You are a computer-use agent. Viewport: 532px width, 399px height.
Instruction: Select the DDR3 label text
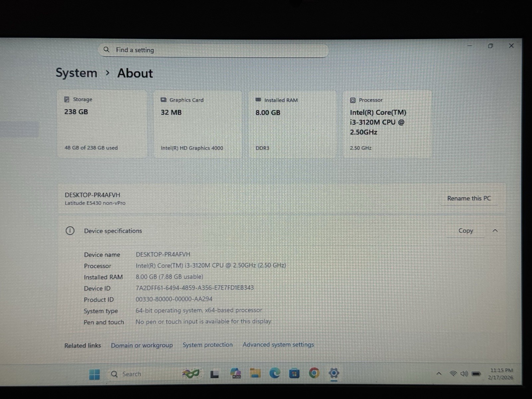[262, 148]
